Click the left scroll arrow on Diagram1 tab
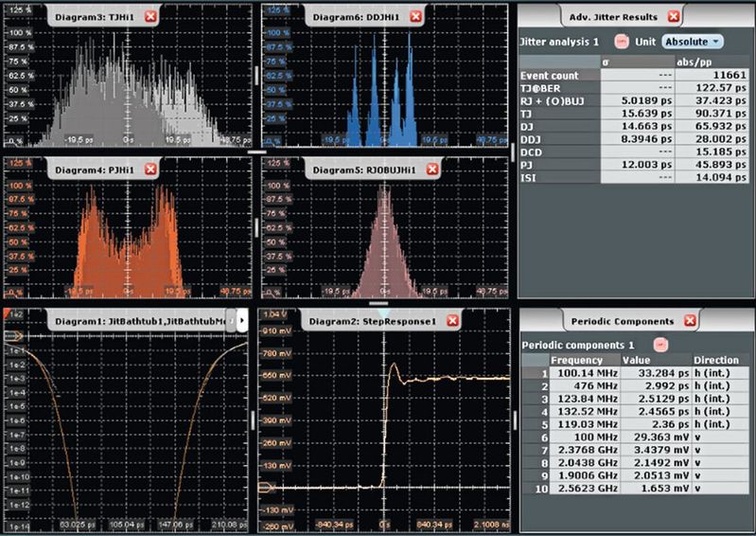The image size is (756, 536). [x=231, y=321]
